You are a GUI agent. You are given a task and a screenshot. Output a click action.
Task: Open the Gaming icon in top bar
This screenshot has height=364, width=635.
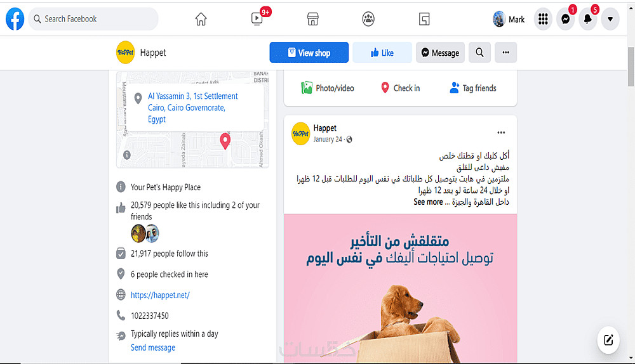424,19
